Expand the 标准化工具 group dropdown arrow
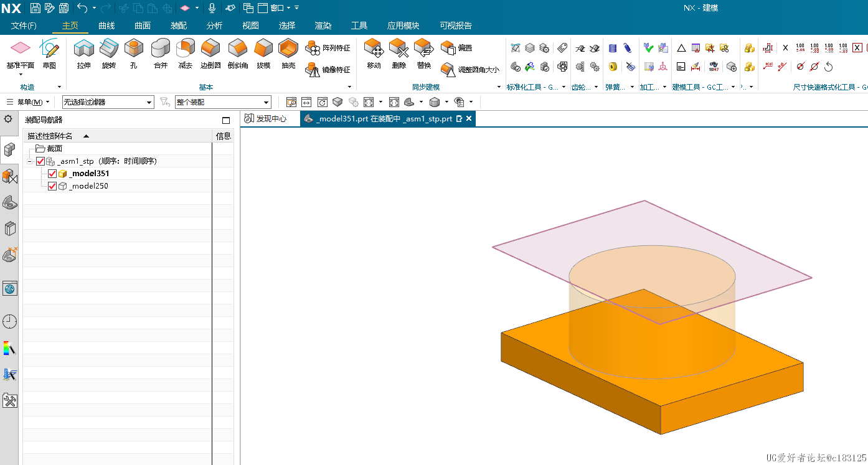This screenshot has height=465, width=868. pyautogui.click(x=564, y=87)
